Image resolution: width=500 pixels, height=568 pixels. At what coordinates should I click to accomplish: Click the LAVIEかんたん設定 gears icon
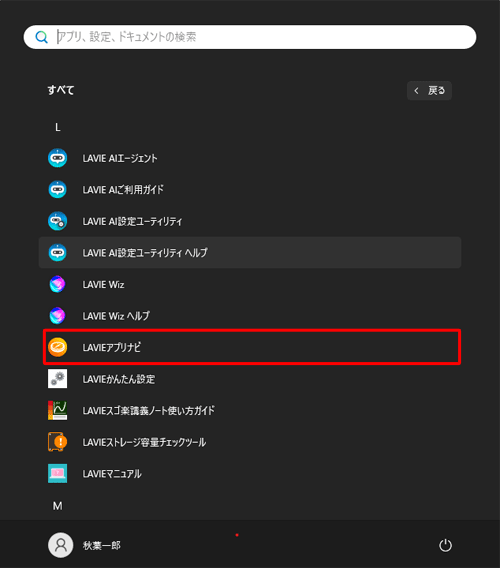pos(58,379)
